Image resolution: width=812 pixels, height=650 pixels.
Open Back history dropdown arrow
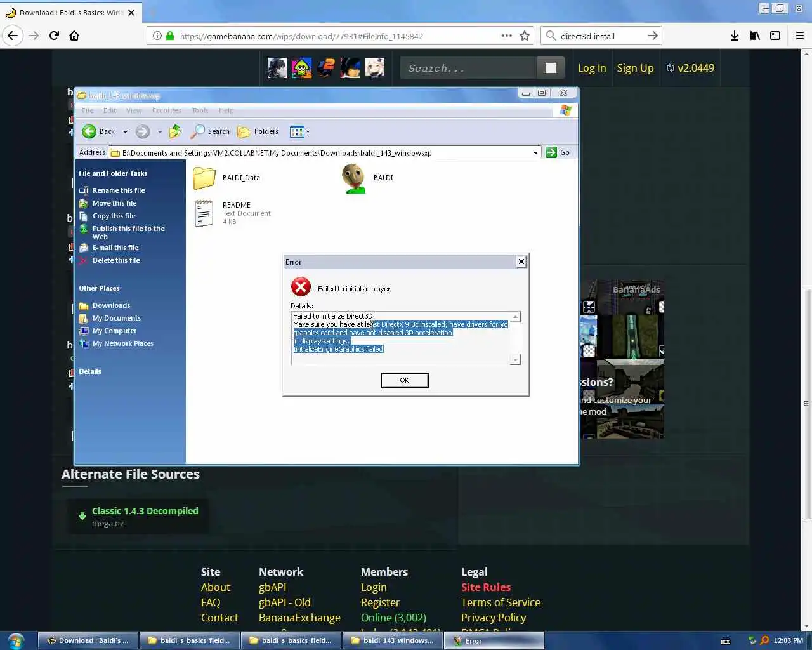point(125,132)
